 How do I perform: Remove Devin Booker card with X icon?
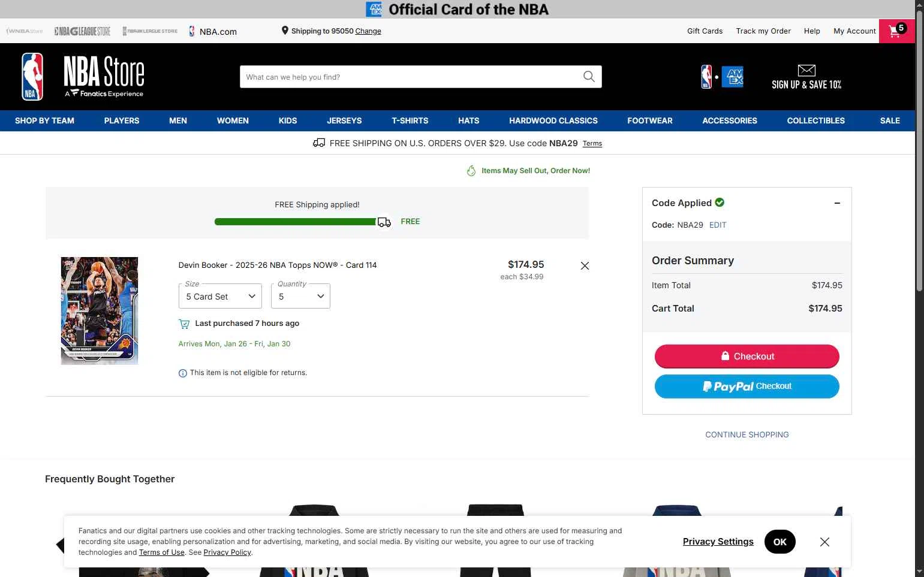point(585,265)
